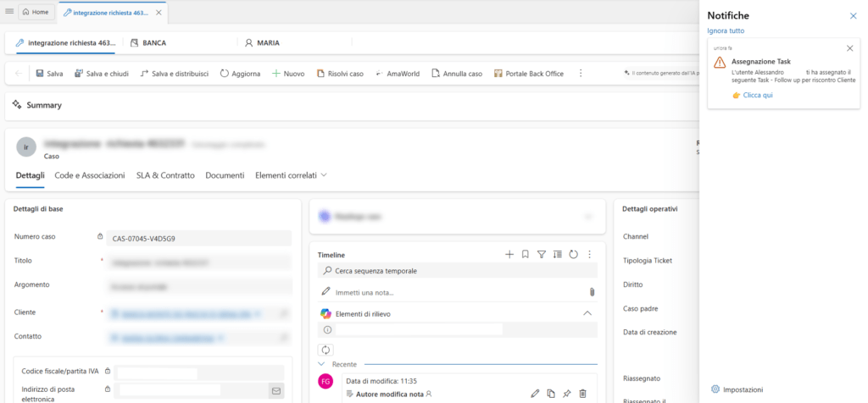
Task: Open Portale Back Office command
Action: (x=529, y=74)
